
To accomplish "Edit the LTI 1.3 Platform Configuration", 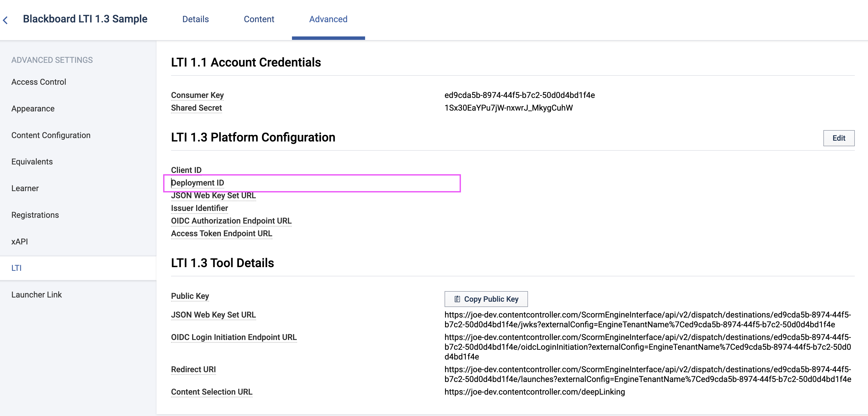I will (839, 138).
